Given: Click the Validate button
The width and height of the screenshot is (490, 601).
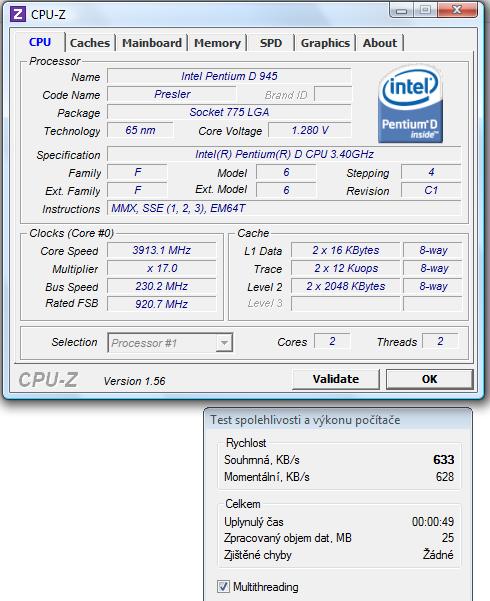Looking at the screenshot, I should point(336,379).
